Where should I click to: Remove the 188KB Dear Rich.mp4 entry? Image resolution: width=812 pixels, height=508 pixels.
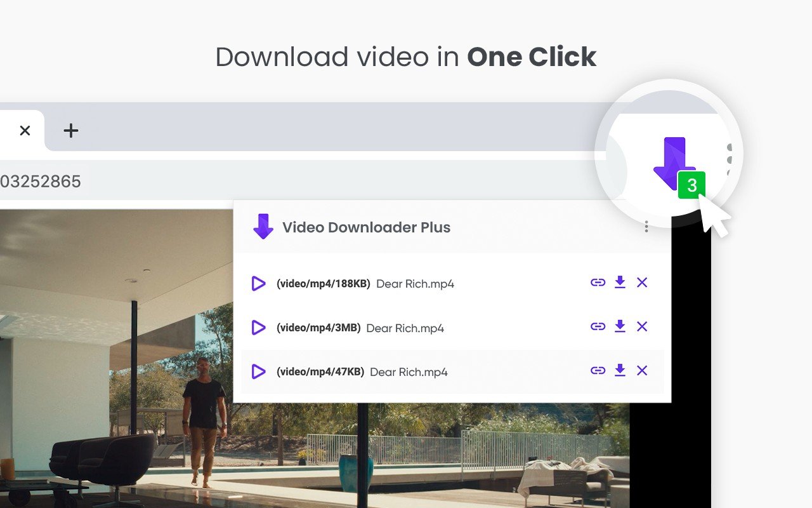point(642,282)
